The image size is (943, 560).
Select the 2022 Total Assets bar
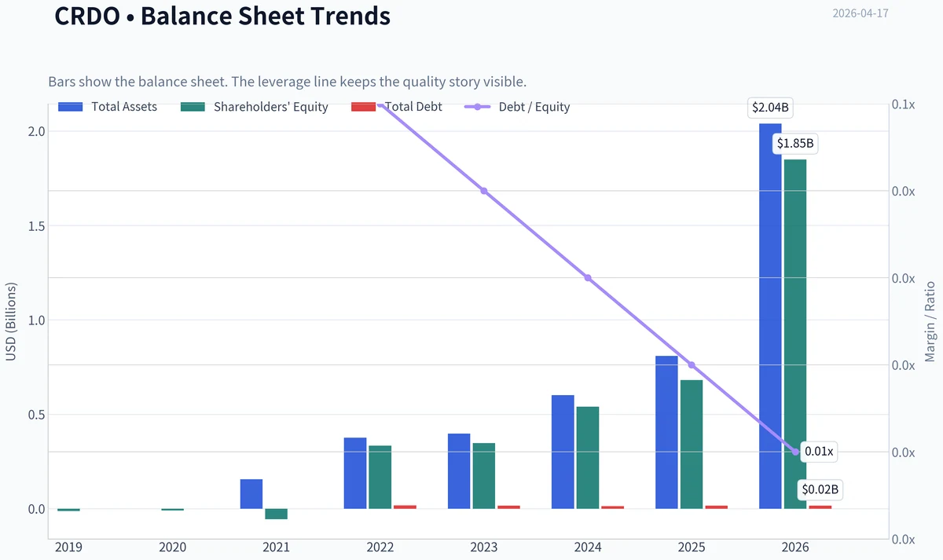point(355,474)
